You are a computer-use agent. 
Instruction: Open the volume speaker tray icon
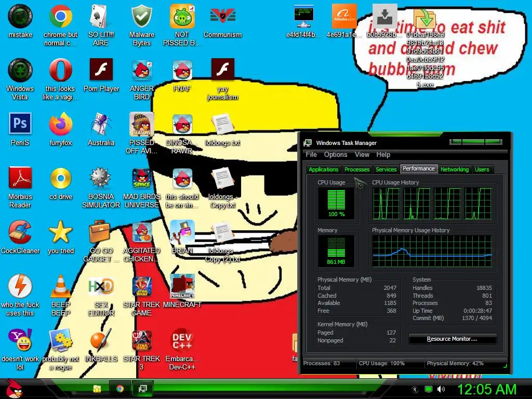[x=441, y=389]
